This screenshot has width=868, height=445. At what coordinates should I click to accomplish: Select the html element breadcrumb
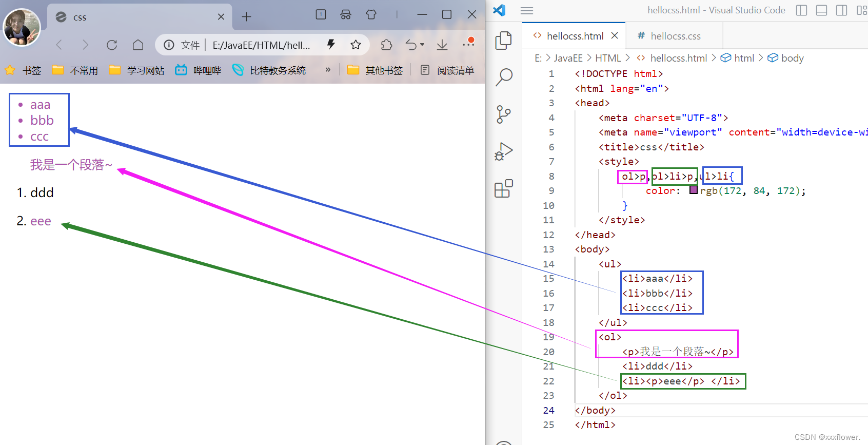click(x=737, y=58)
